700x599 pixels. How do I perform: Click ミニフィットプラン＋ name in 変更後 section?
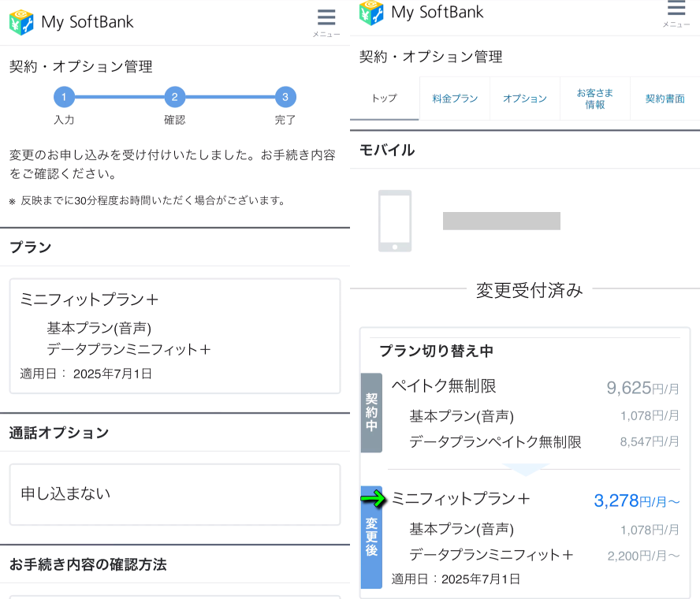click(460, 499)
